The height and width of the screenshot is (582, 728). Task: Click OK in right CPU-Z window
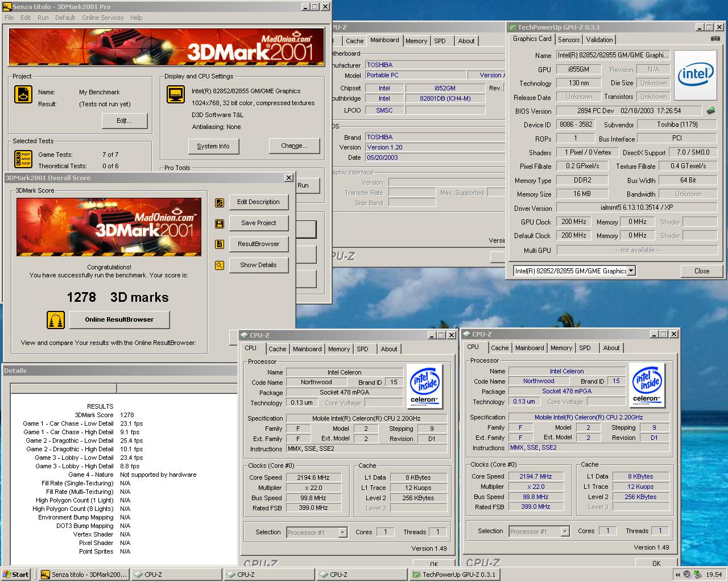(x=656, y=563)
